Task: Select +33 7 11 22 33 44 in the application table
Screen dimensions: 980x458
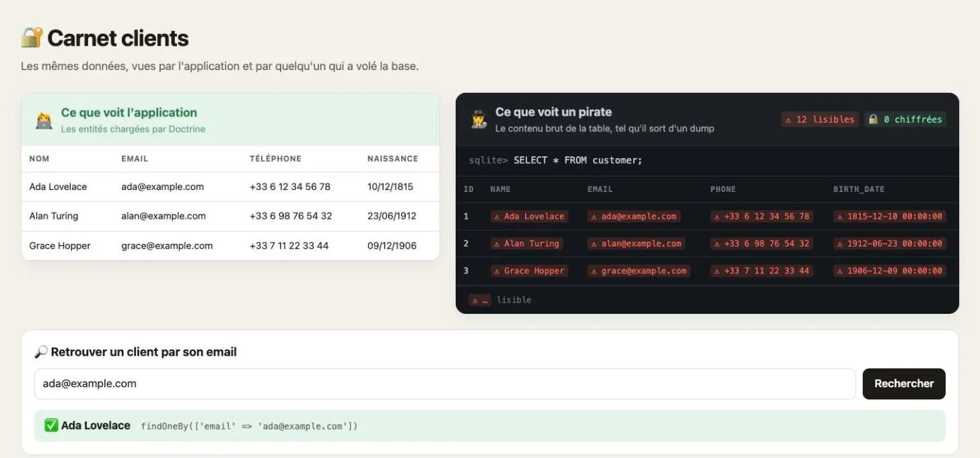Action: pos(289,246)
